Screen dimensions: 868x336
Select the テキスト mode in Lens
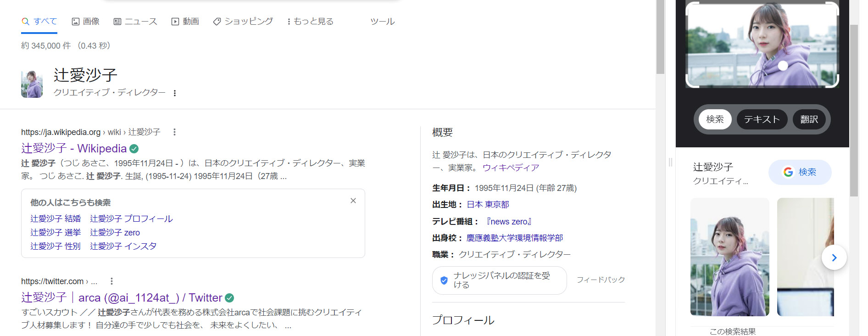762,119
